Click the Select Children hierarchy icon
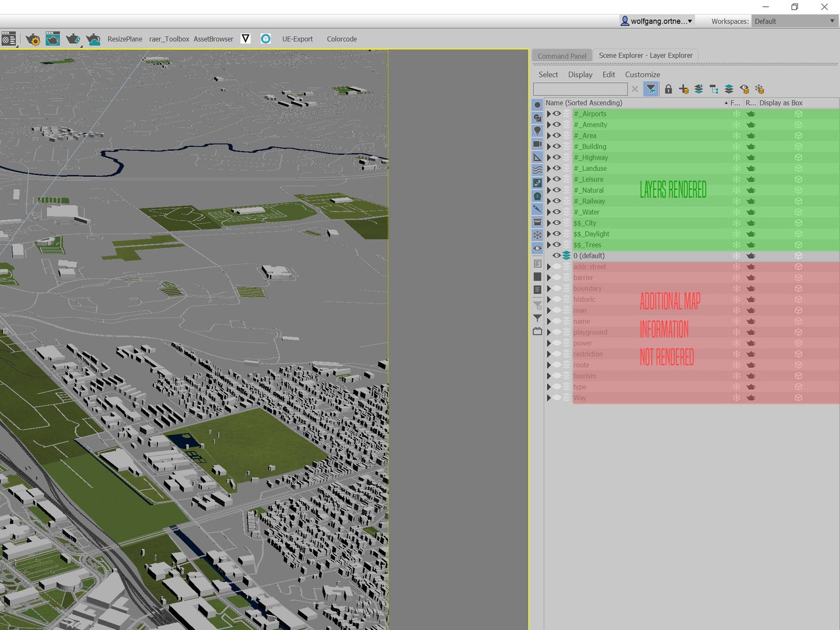The image size is (840, 630). 714,89
